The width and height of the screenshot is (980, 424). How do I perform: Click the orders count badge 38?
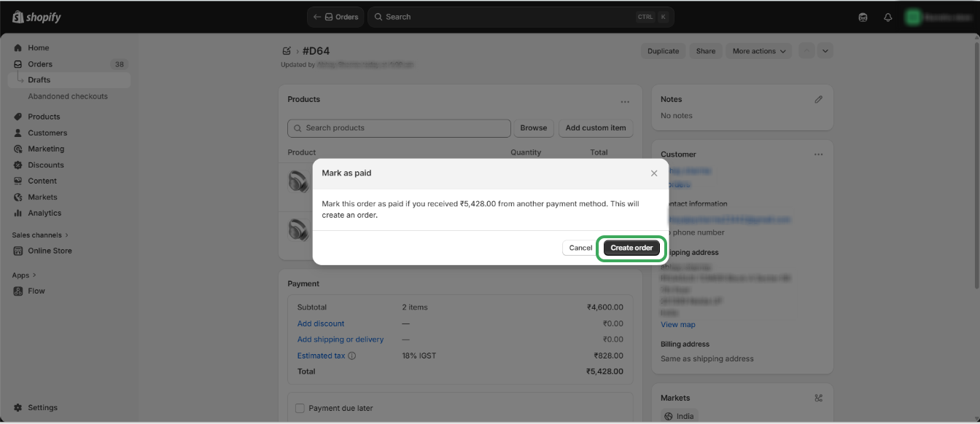119,64
